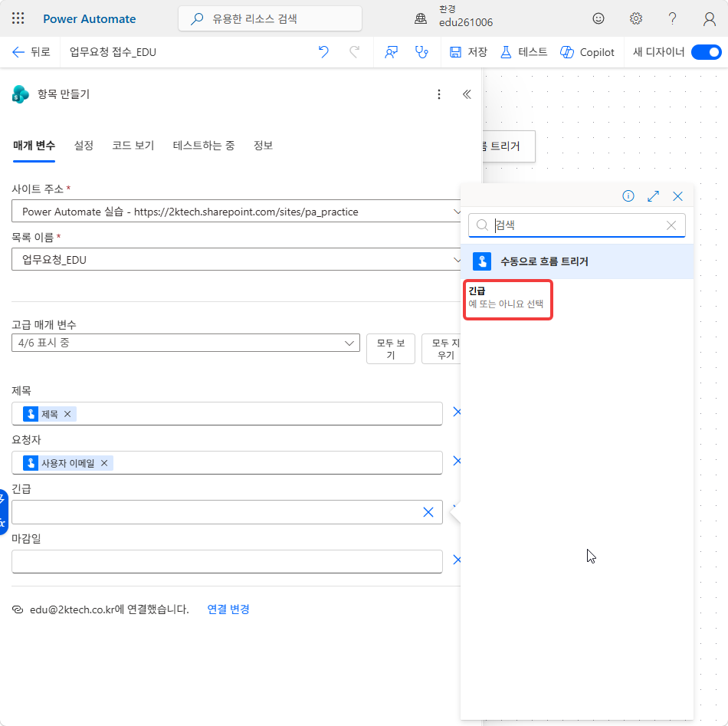This screenshot has width=728, height=726.
Task: Open the 사이트 주소 dropdown
Action: (236, 212)
